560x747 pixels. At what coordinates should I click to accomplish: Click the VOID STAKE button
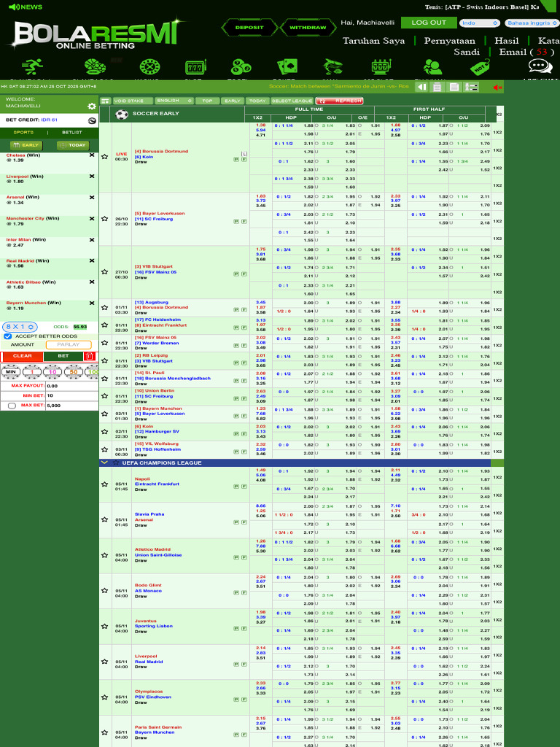[x=133, y=101]
